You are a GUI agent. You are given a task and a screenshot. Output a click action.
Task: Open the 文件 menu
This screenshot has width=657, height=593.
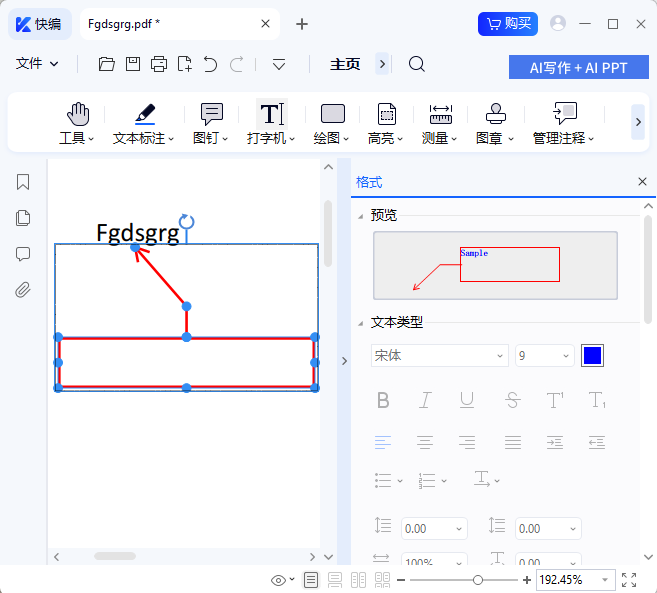[37, 64]
